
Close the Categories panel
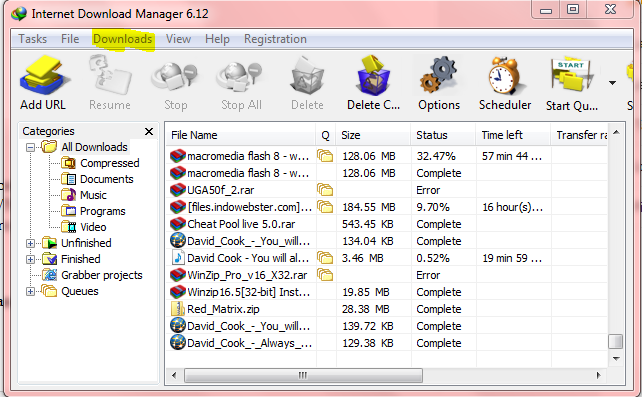(149, 131)
